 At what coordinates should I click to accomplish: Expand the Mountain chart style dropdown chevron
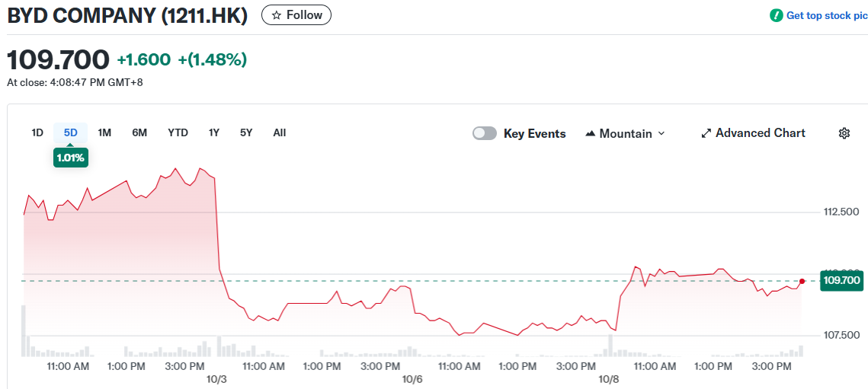(x=661, y=133)
